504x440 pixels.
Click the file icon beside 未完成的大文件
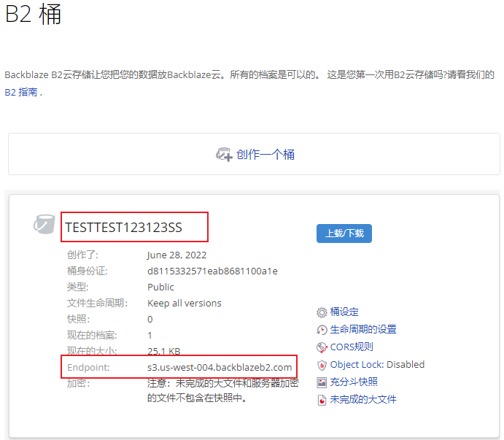[x=322, y=400]
